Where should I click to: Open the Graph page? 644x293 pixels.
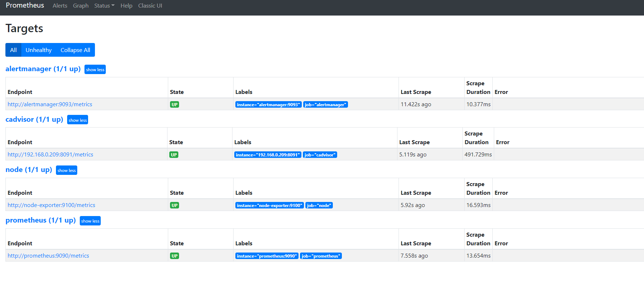(x=81, y=6)
